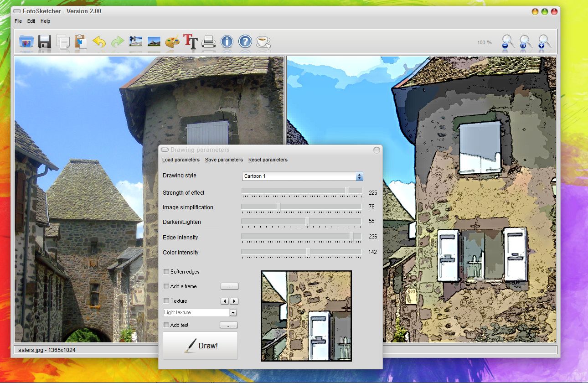Open the Light texture dropdown

click(x=233, y=312)
